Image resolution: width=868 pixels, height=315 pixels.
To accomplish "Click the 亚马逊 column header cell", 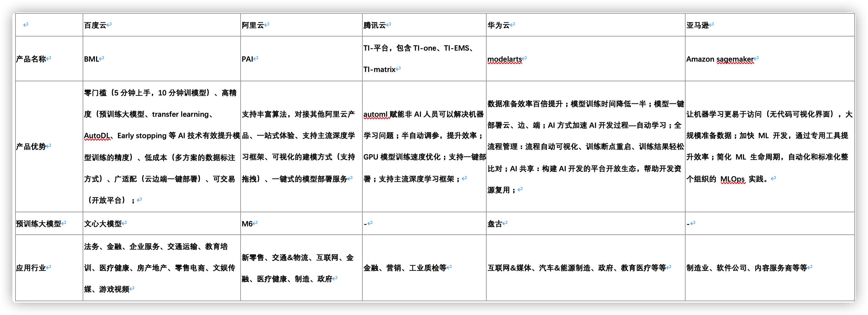I will pos(770,25).
